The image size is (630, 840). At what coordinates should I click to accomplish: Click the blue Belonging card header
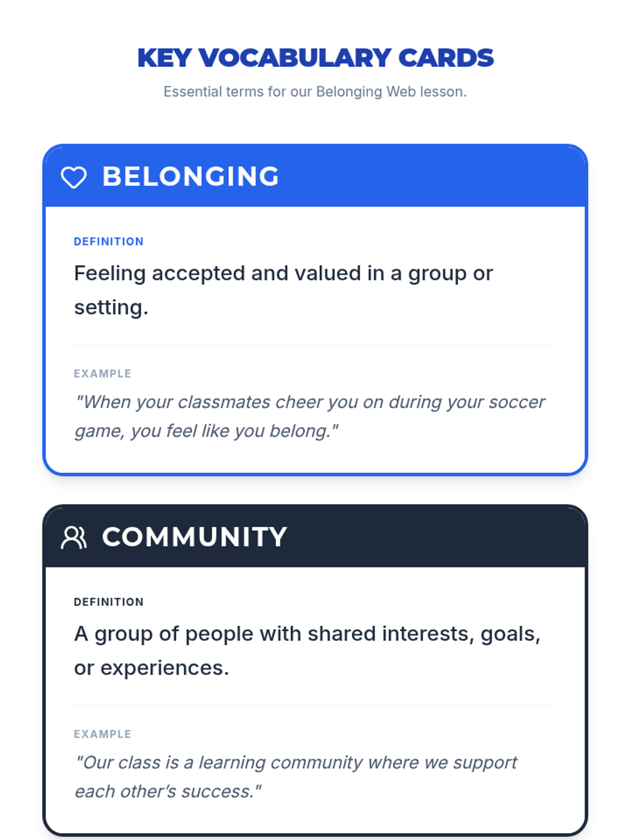420,176
